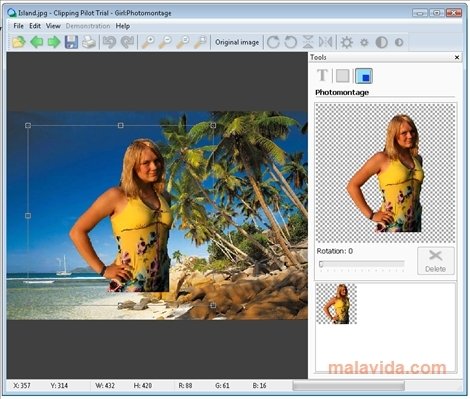The width and height of the screenshot is (470, 399).
Task: Print the image using the printer icon
Action: click(89, 42)
